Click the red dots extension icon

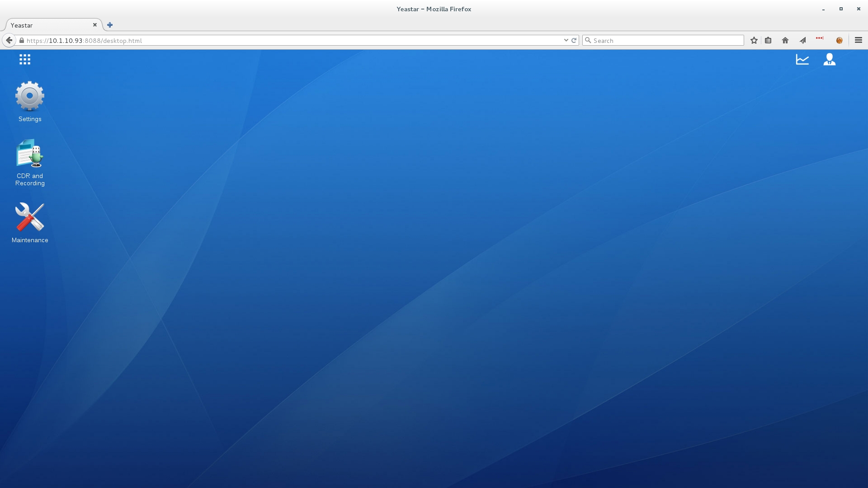click(820, 38)
